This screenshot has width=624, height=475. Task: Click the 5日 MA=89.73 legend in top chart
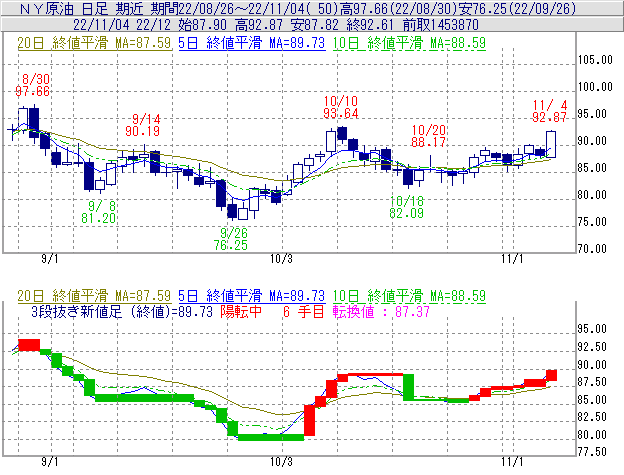point(252,43)
